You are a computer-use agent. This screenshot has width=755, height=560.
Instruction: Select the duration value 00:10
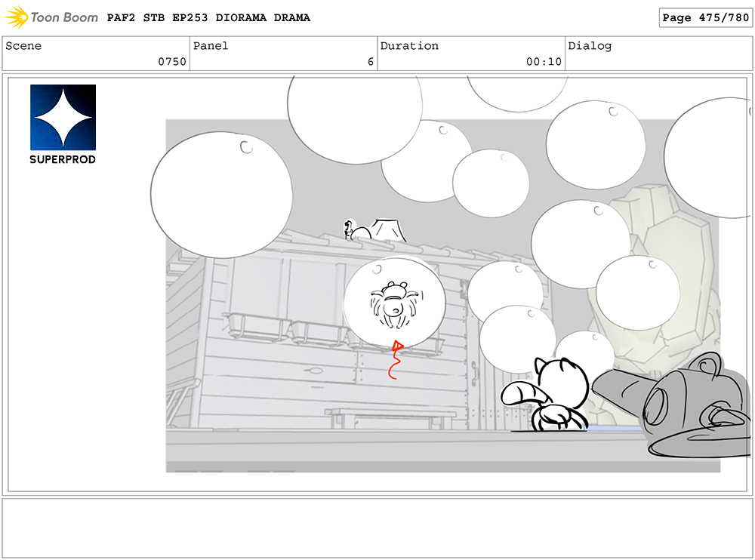coord(544,62)
